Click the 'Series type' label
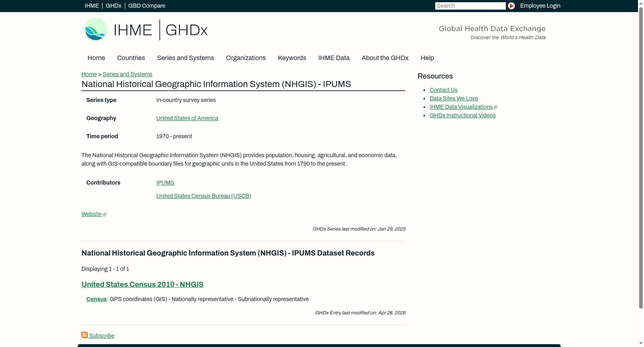 (101, 100)
